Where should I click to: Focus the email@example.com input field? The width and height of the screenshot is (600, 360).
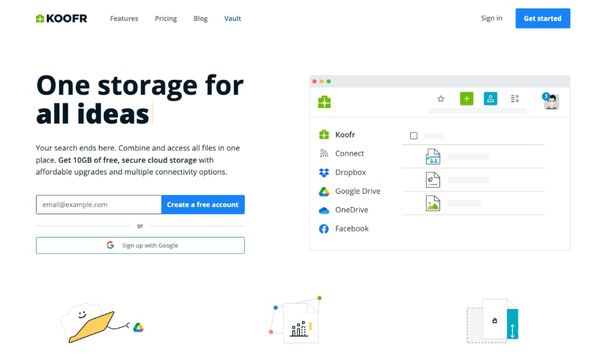(99, 205)
